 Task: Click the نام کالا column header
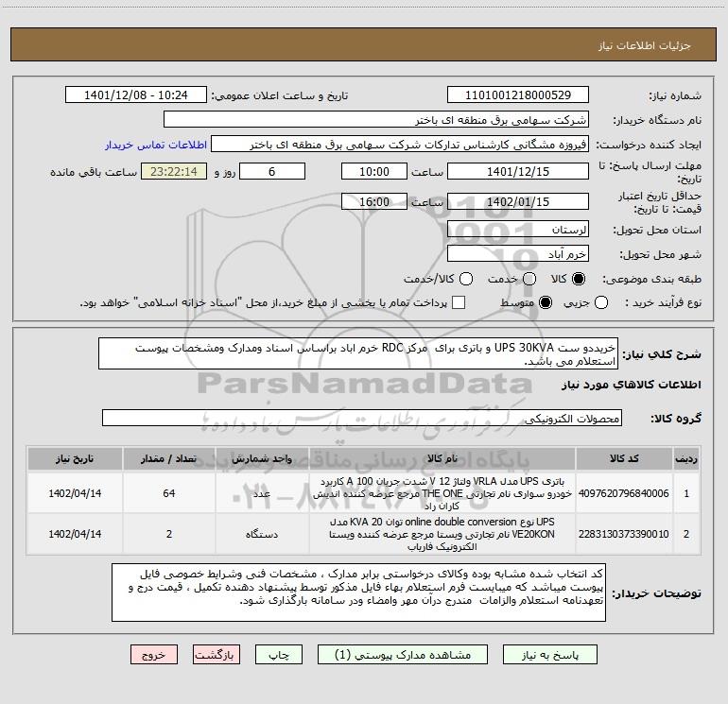[442, 459]
